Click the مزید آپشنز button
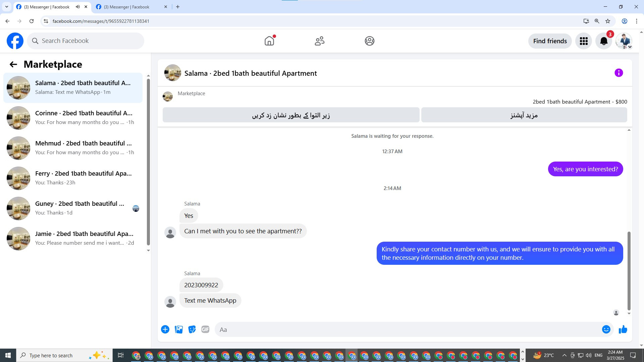This screenshot has width=644, height=362. pos(524,115)
